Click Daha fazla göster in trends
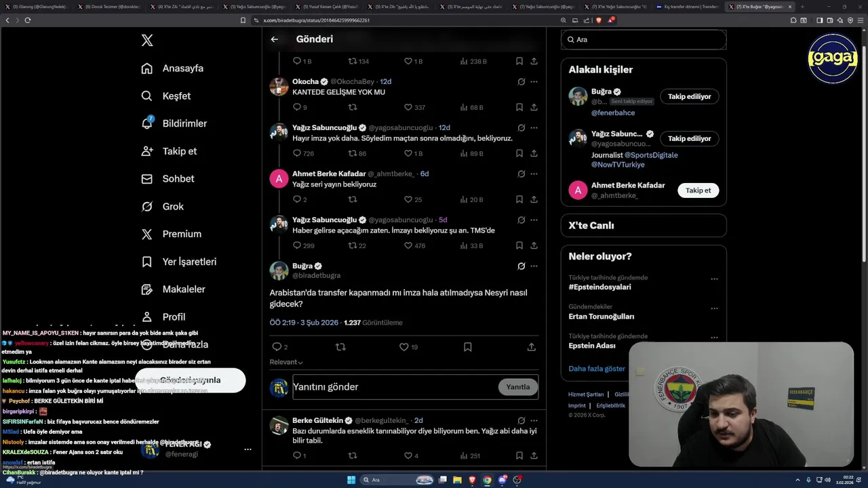The width and height of the screenshot is (868, 488). point(597,369)
